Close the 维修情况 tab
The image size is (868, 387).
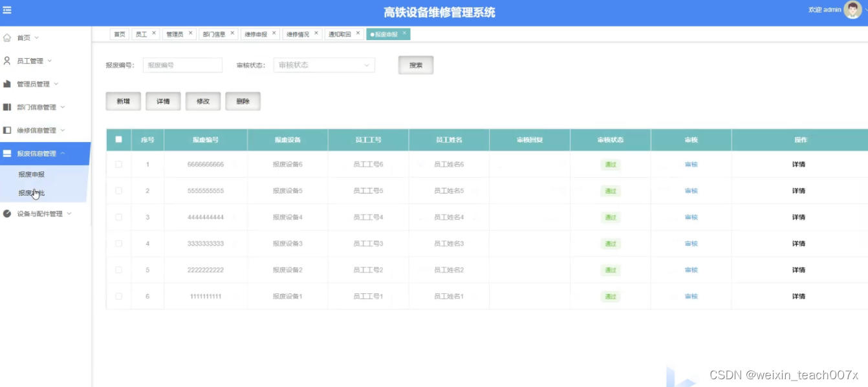click(x=316, y=32)
